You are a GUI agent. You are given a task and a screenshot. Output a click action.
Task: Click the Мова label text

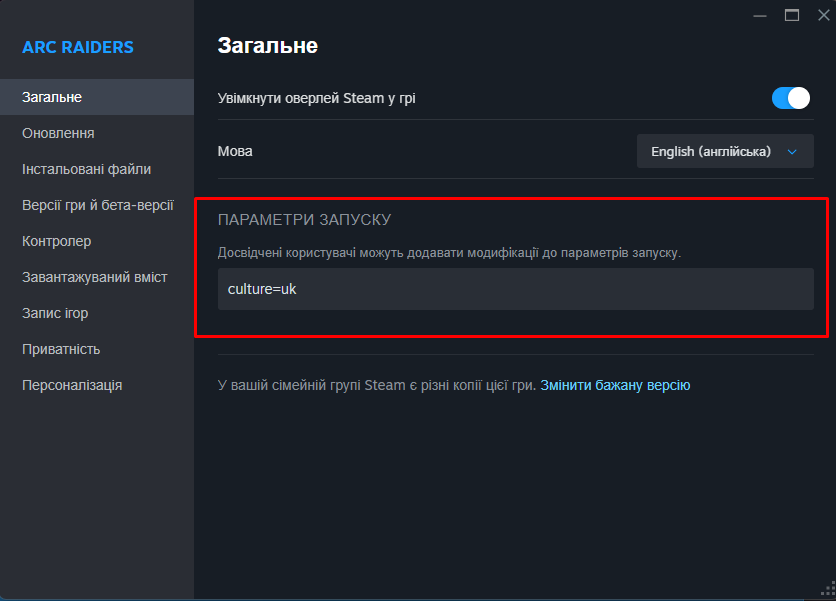pos(235,151)
